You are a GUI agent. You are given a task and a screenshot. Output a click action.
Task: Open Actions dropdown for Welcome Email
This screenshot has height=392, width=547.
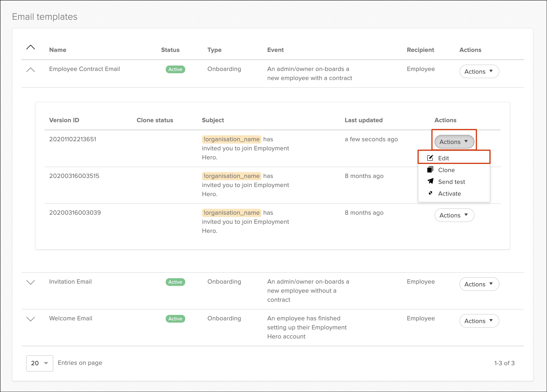pyautogui.click(x=479, y=321)
